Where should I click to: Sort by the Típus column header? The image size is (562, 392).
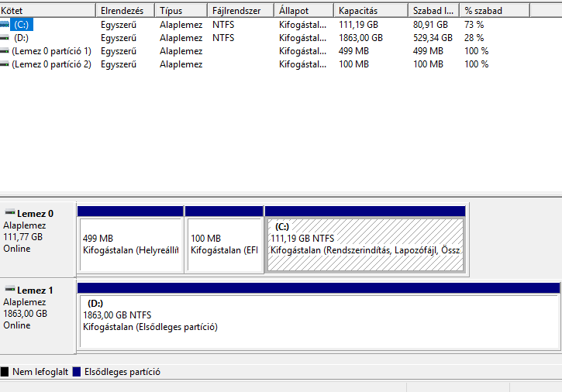[181, 11]
